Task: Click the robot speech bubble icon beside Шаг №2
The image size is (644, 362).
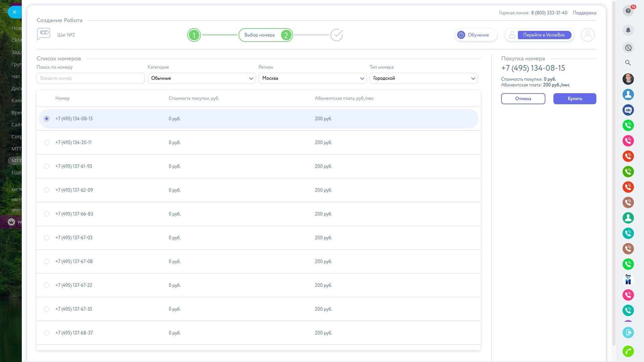Action: (44, 34)
